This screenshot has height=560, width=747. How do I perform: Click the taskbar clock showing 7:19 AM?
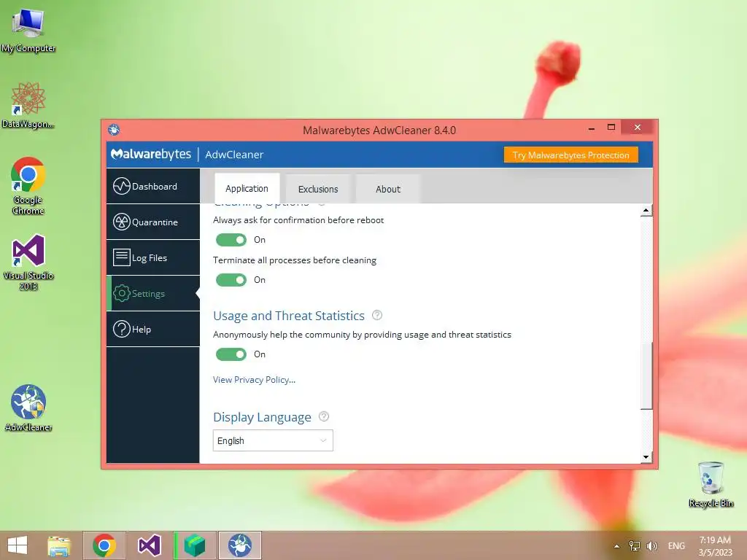[x=715, y=545]
